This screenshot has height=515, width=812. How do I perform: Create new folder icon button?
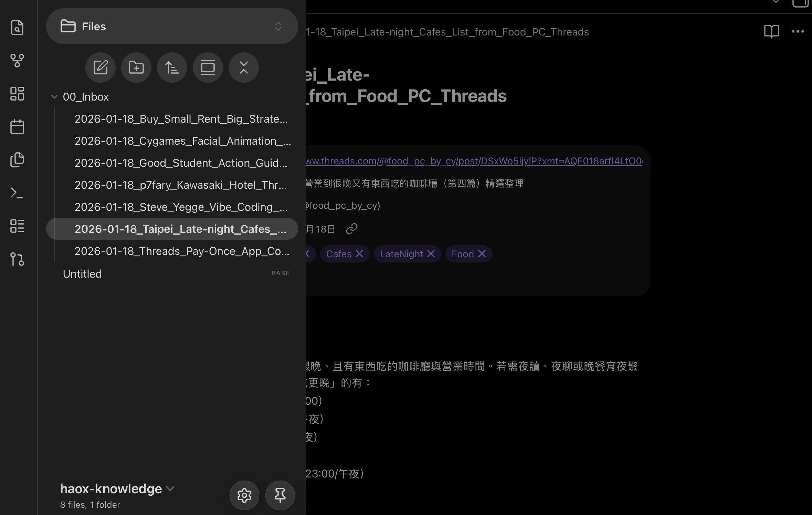[136, 68]
